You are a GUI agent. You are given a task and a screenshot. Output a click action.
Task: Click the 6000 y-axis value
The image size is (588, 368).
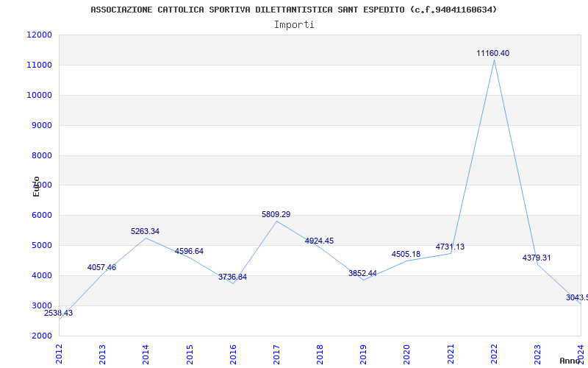pyautogui.click(x=40, y=215)
